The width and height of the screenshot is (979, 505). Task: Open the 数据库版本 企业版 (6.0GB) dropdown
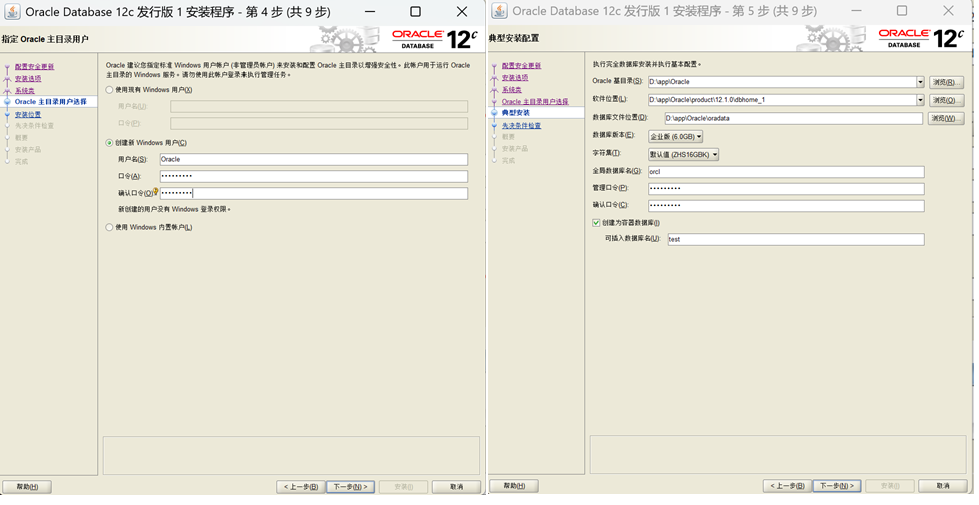[x=676, y=136]
